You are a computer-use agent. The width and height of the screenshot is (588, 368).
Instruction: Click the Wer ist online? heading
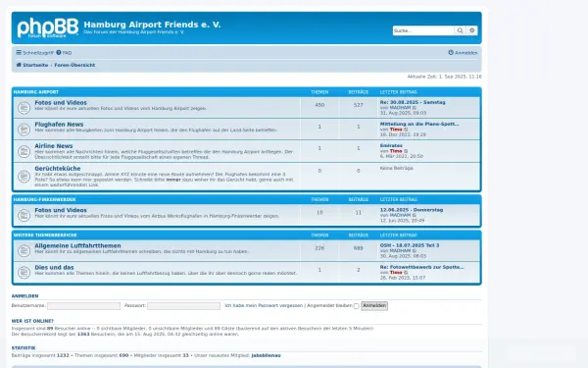click(32, 321)
